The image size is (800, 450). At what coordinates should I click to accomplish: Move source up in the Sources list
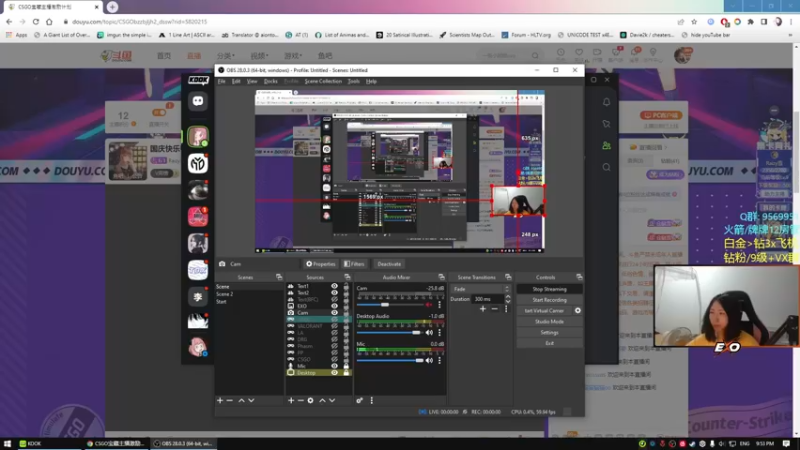[322, 401]
